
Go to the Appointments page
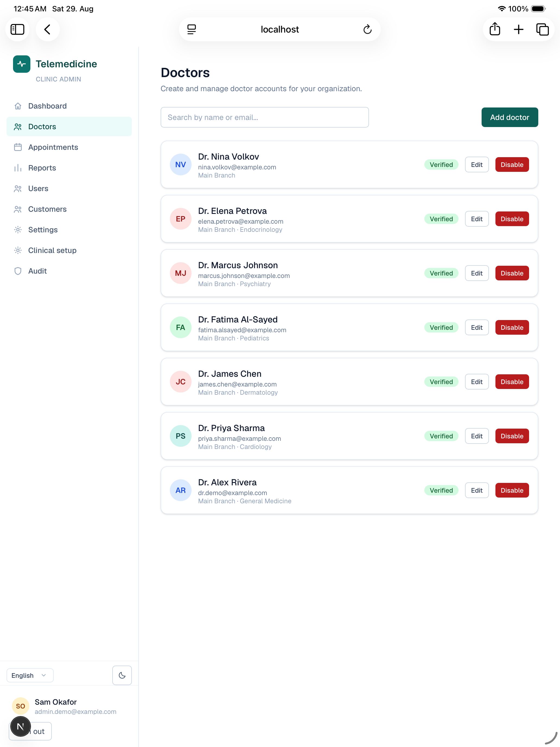[x=69, y=147]
